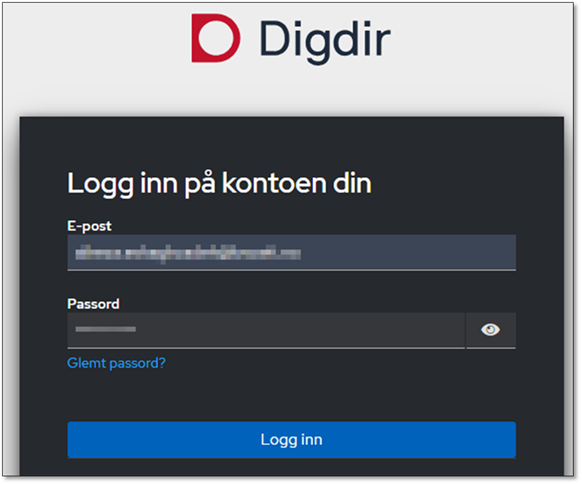Click the red Digdir logo icon
Image resolution: width=582 pixels, height=484 pixels.
216,38
